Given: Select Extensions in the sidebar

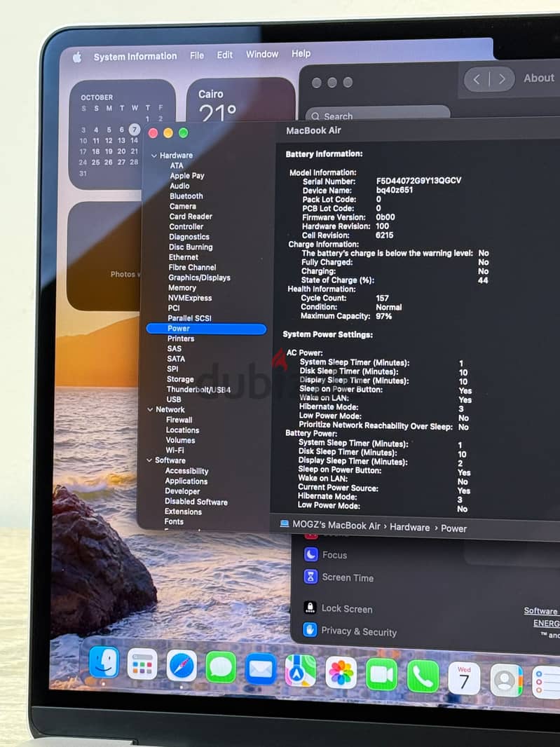Looking at the screenshot, I should (183, 512).
